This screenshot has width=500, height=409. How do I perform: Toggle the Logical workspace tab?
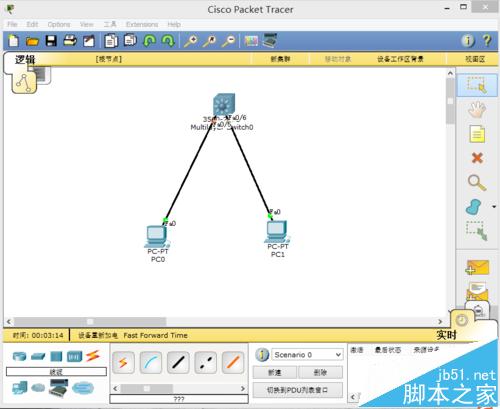pos(25,59)
